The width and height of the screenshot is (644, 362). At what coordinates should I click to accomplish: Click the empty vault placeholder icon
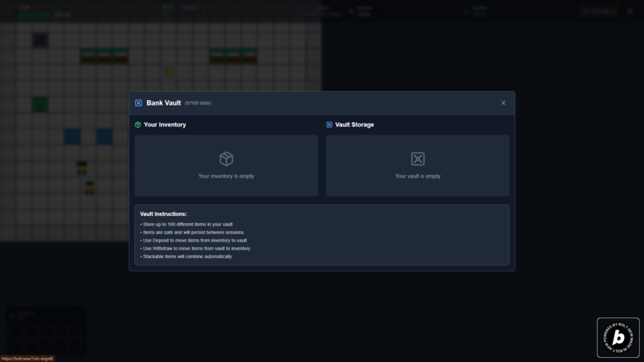(418, 158)
